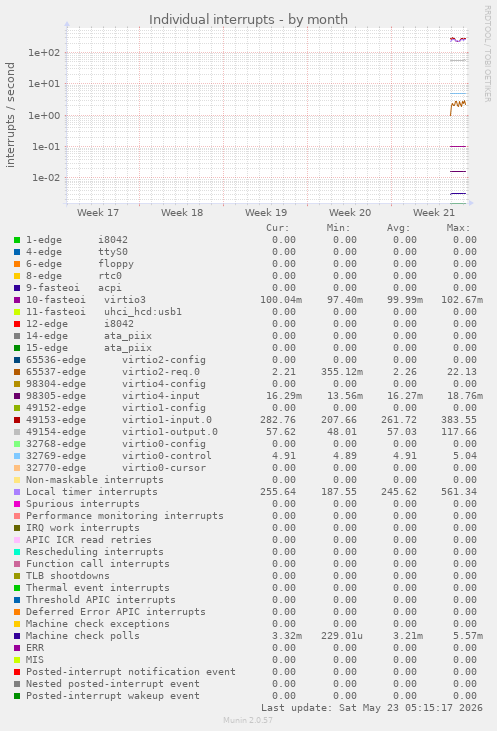Click the Cur: column header
Image resolution: width=497 pixels, height=731 pixels.
tap(278, 228)
